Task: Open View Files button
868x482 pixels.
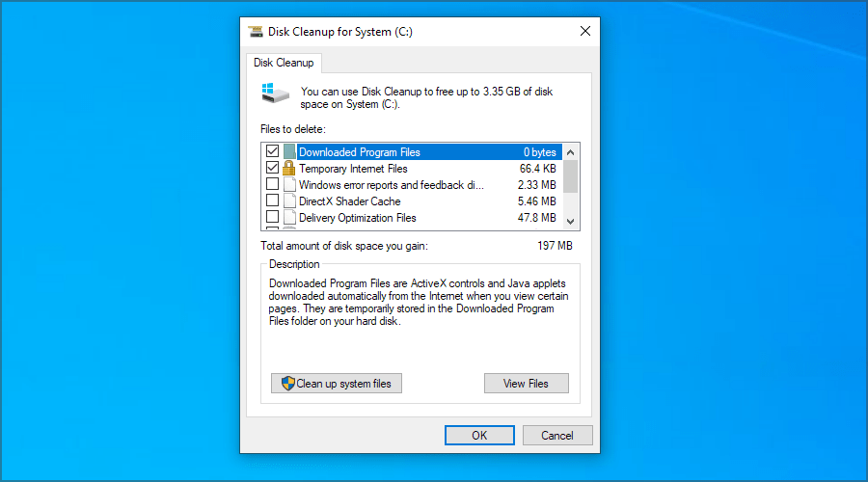Action: [526, 384]
